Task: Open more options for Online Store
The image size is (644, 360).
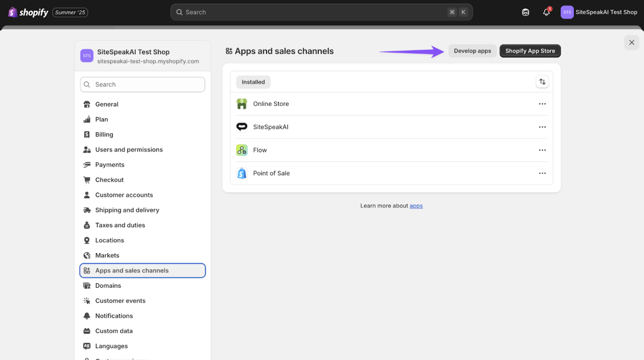Action: tap(542, 104)
